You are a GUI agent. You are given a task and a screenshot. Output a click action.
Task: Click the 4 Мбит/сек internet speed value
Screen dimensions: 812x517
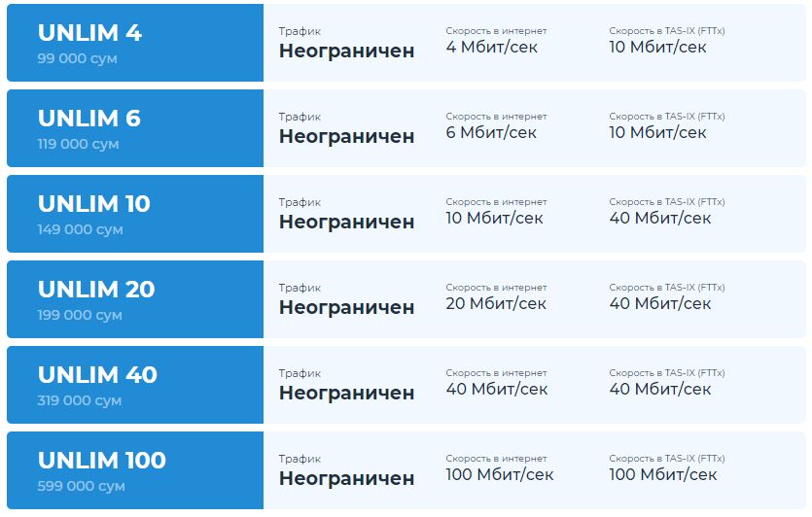[491, 47]
